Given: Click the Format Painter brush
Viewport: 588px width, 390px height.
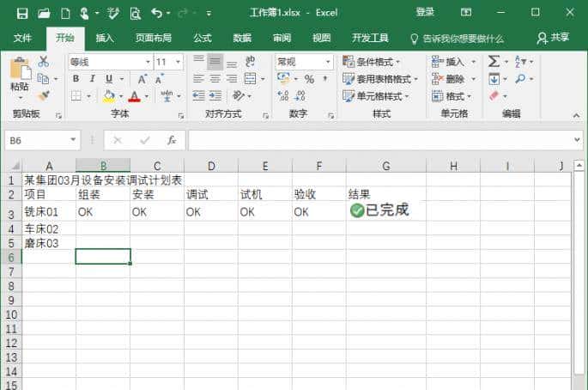Looking at the screenshot, I should click(44, 96).
